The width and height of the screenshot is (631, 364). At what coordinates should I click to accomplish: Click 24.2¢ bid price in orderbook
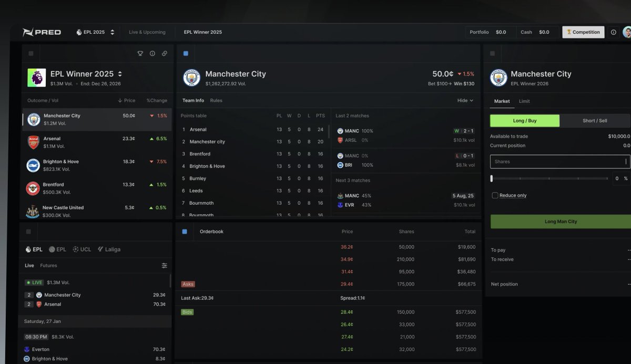pyautogui.click(x=347, y=349)
